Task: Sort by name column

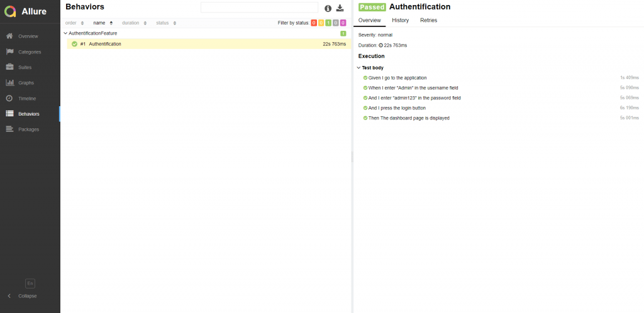Action: pyautogui.click(x=103, y=23)
